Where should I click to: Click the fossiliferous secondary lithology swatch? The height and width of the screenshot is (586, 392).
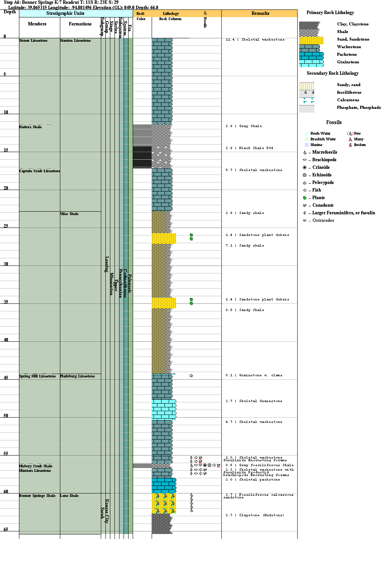point(307,94)
